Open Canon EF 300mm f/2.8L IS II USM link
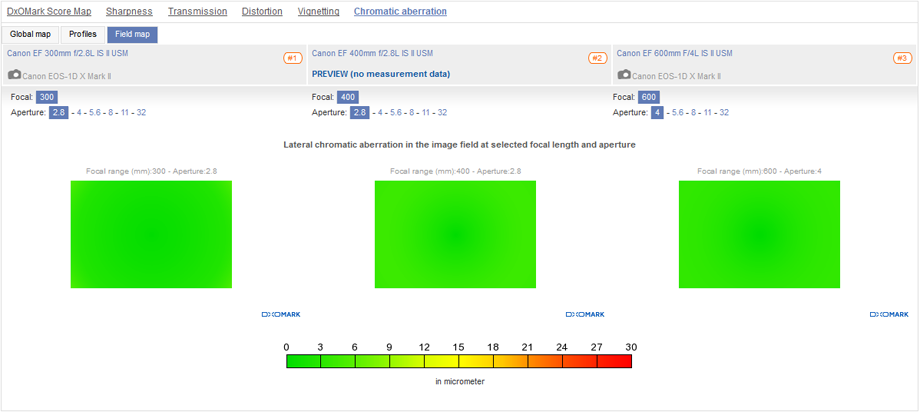Viewport: 920px width, 412px height. pyautogui.click(x=67, y=53)
